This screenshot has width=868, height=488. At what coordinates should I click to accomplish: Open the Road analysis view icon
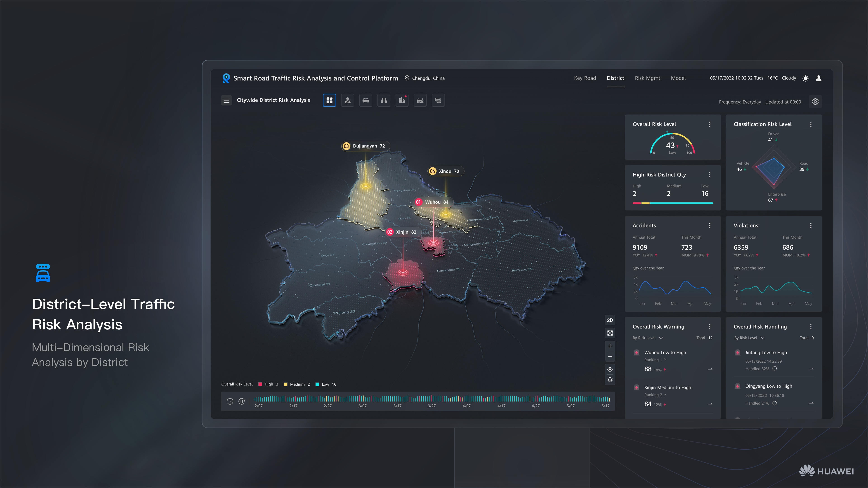pyautogui.click(x=384, y=100)
